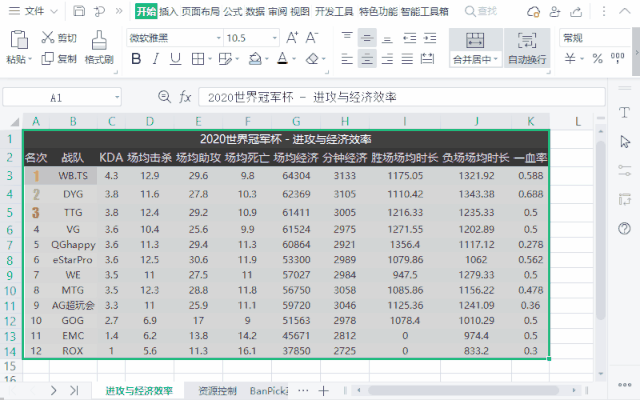Click the decrease indent icon

click(409, 38)
